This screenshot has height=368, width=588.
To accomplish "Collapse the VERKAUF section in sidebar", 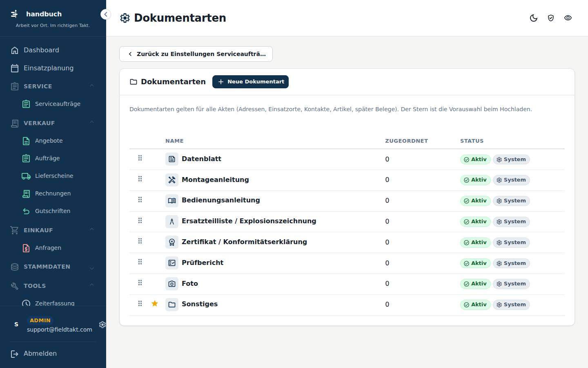I will point(92,122).
